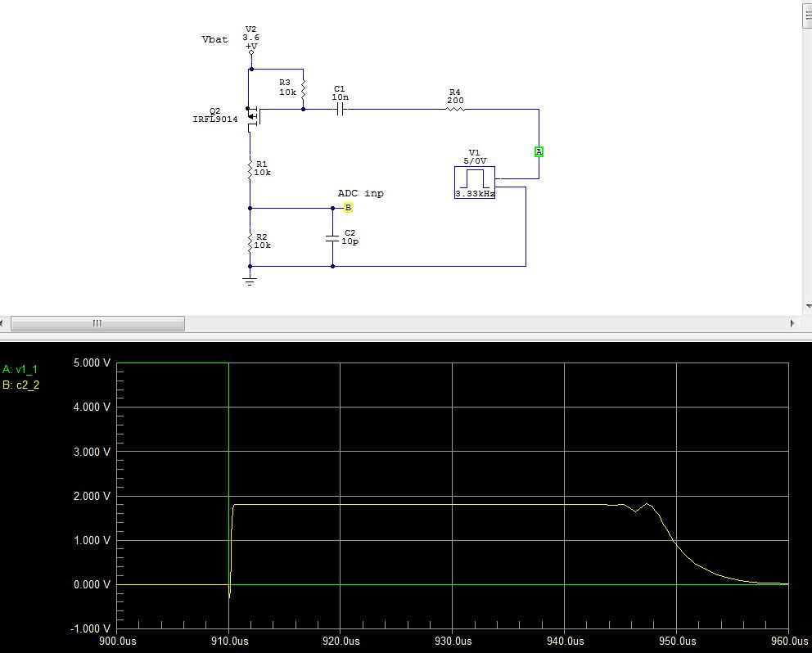812x653 pixels.
Task: Select the C2 10p capacitor
Action: 332,237
